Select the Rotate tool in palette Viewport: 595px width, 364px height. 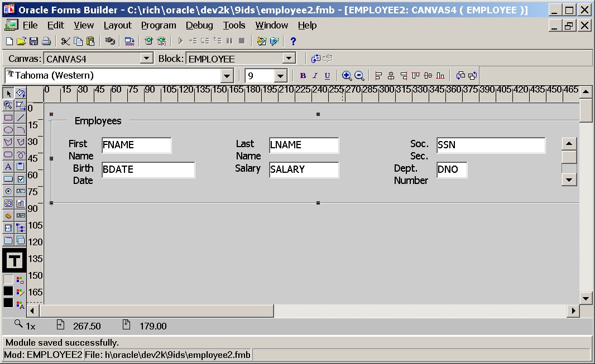(21, 93)
